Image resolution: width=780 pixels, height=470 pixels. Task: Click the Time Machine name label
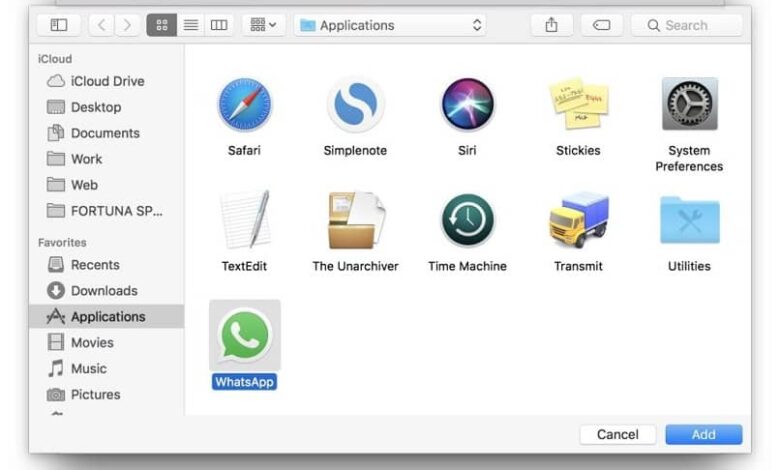coord(468,266)
